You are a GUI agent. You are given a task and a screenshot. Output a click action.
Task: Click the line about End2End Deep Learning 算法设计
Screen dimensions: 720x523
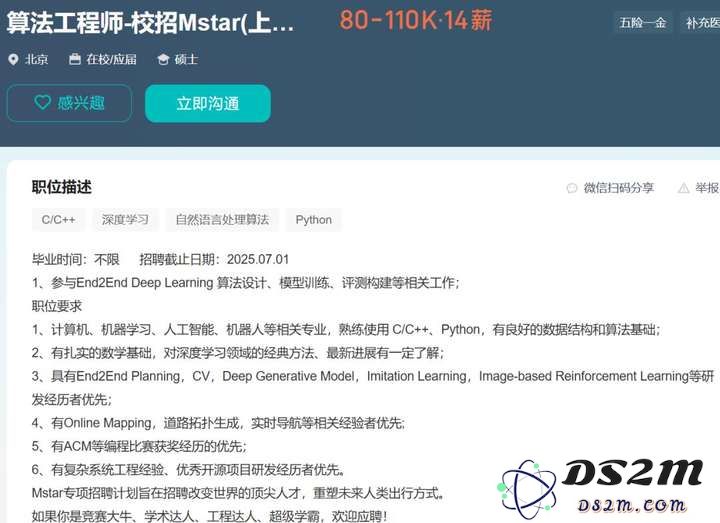(x=246, y=282)
